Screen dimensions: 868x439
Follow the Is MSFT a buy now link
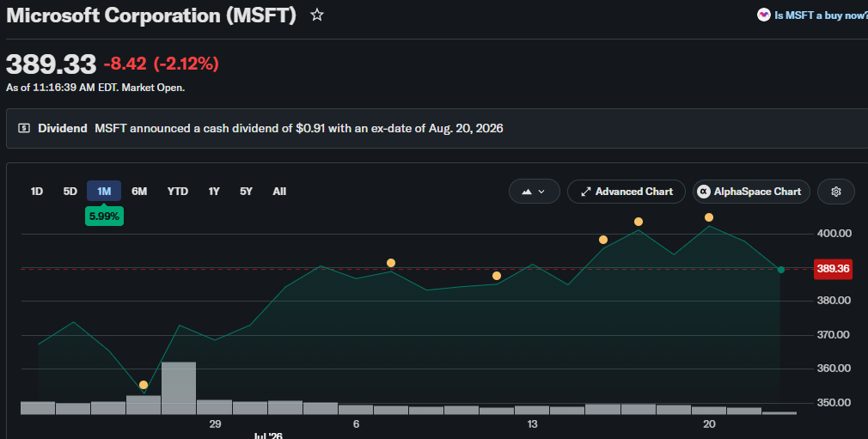821,15
